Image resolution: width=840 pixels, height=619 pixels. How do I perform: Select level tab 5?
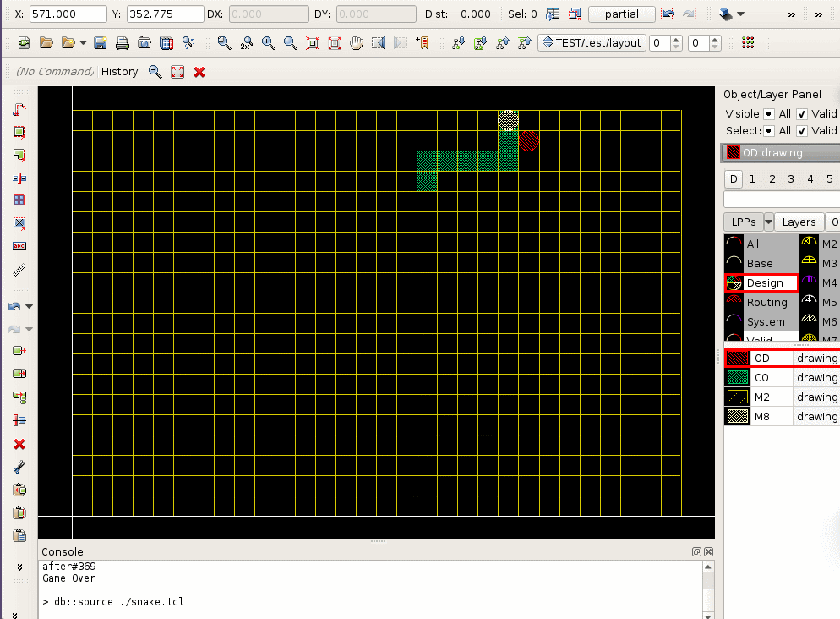point(829,179)
